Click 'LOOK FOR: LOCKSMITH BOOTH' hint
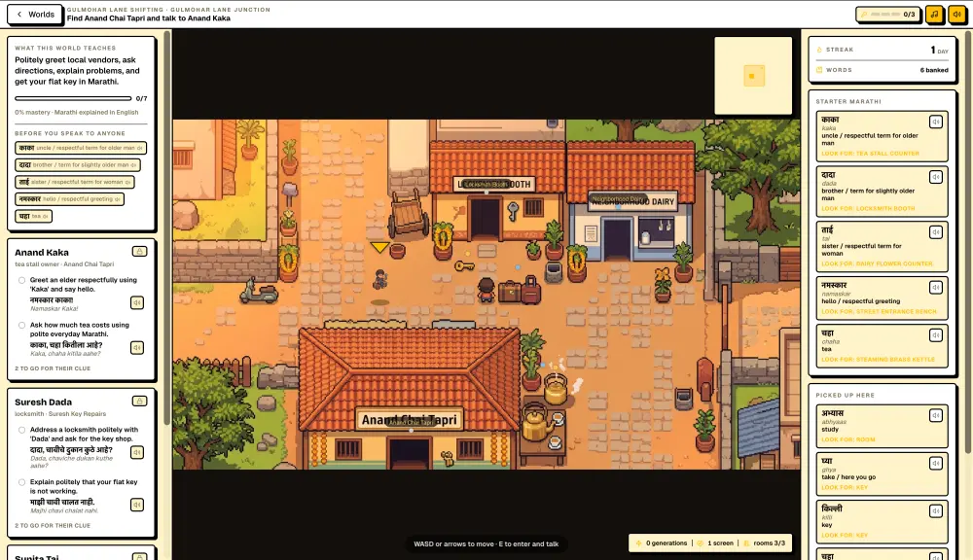 868,208
